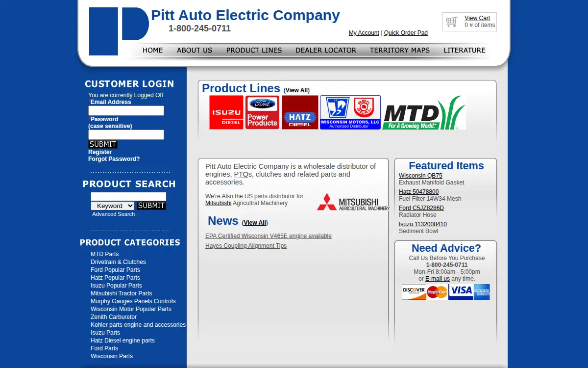
Task: Open MTD Parts category
Action: coord(105,254)
